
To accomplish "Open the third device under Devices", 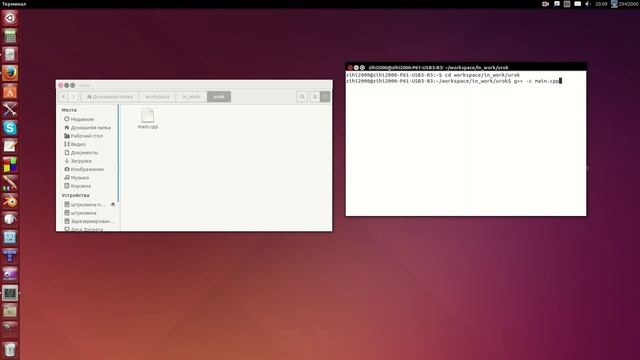I will [88, 221].
